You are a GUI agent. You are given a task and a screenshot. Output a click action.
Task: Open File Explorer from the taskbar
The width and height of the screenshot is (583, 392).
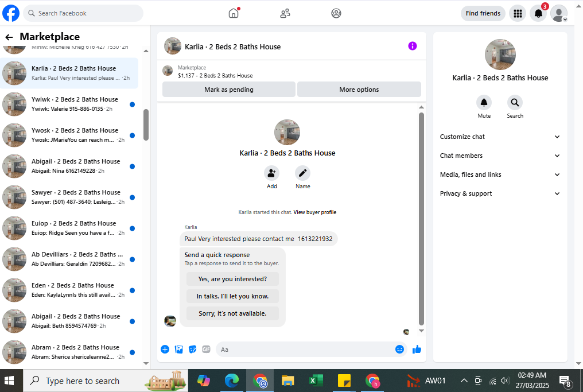[288, 381]
